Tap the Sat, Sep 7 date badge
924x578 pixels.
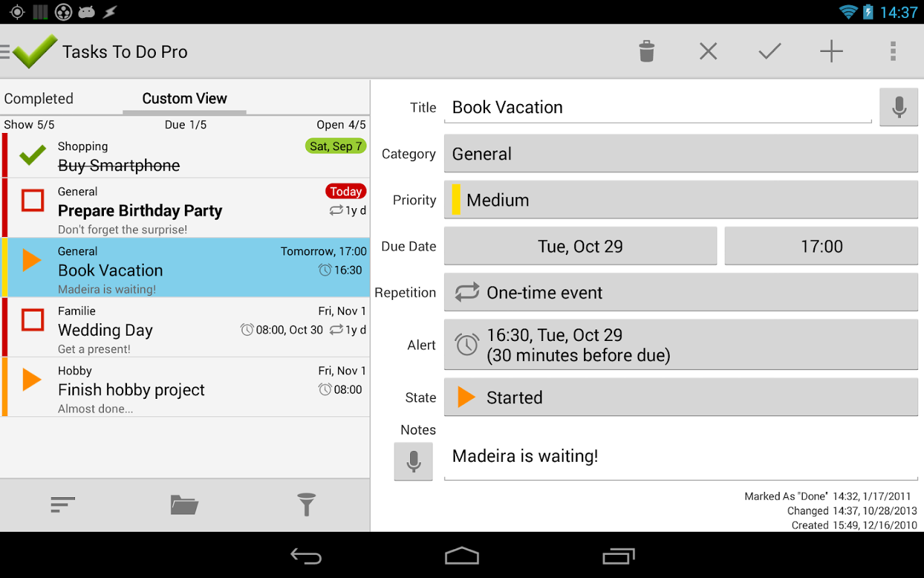pos(336,146)
